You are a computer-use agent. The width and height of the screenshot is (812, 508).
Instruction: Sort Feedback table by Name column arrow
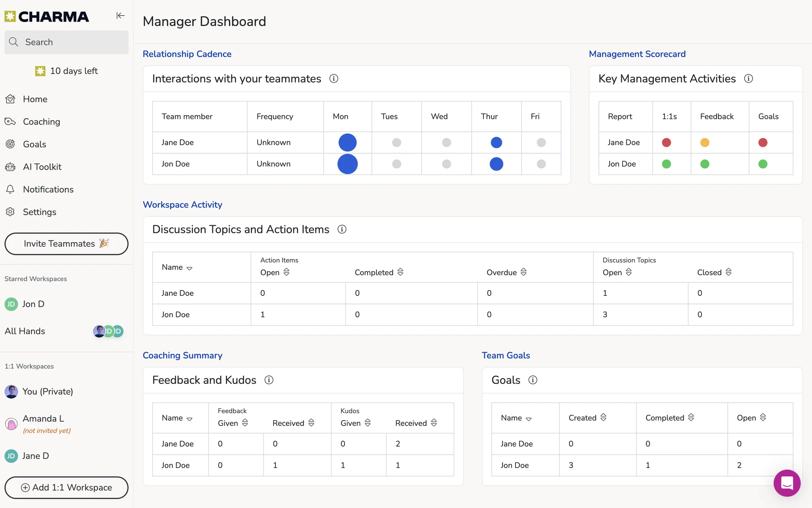(189, 419)
